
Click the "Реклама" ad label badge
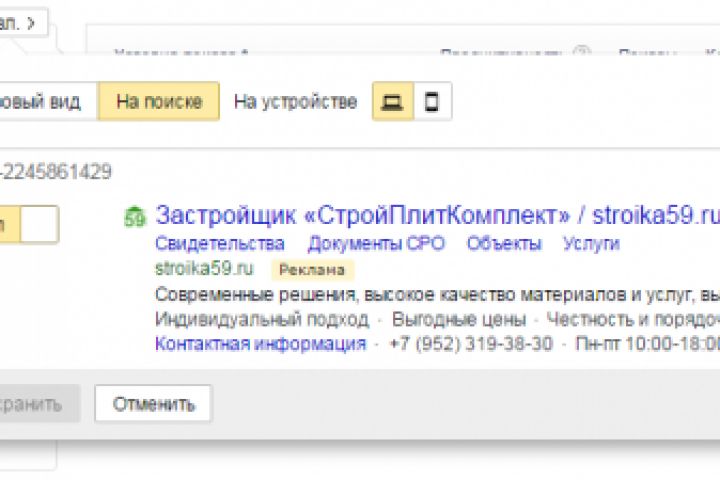coord(312,269)
